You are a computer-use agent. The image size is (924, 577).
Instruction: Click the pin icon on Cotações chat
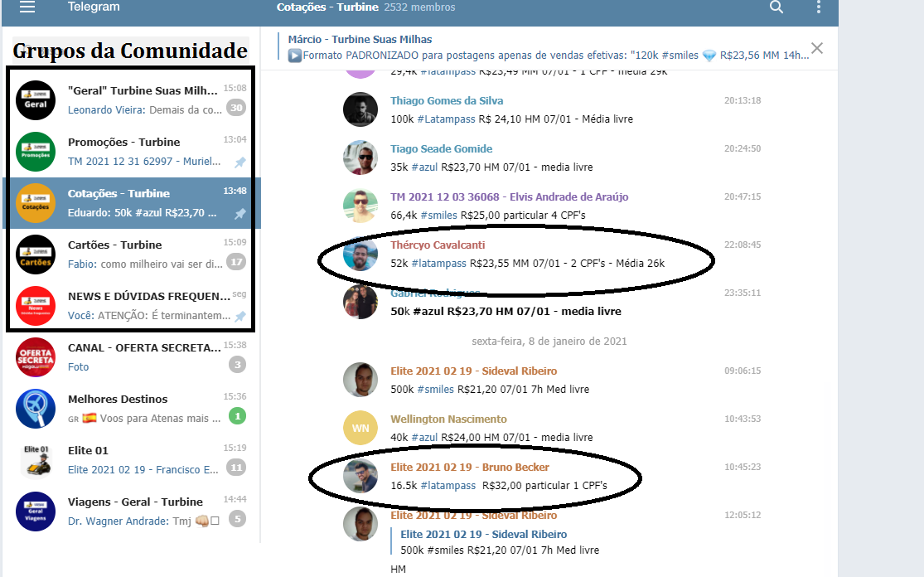point(239,213)
